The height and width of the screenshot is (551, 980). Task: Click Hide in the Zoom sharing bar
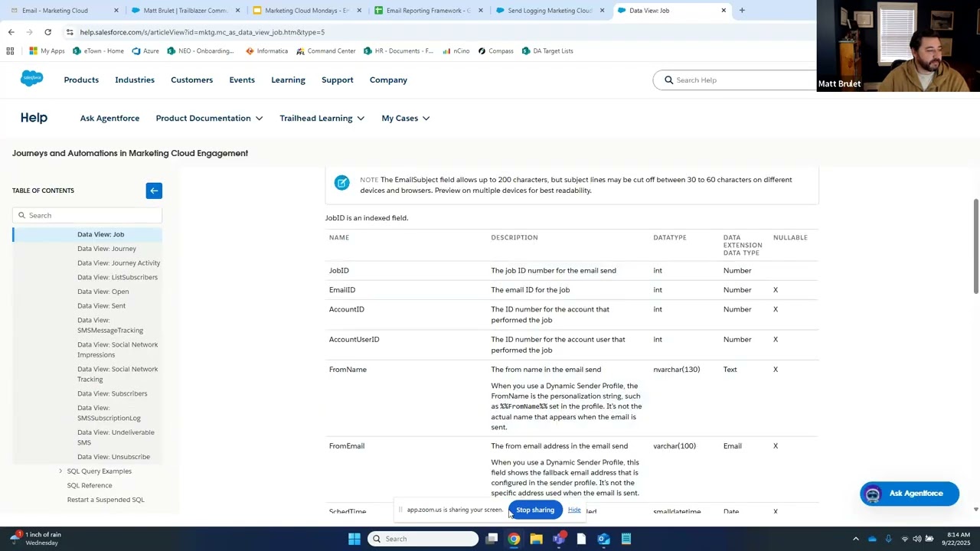[x=574, y=510]
